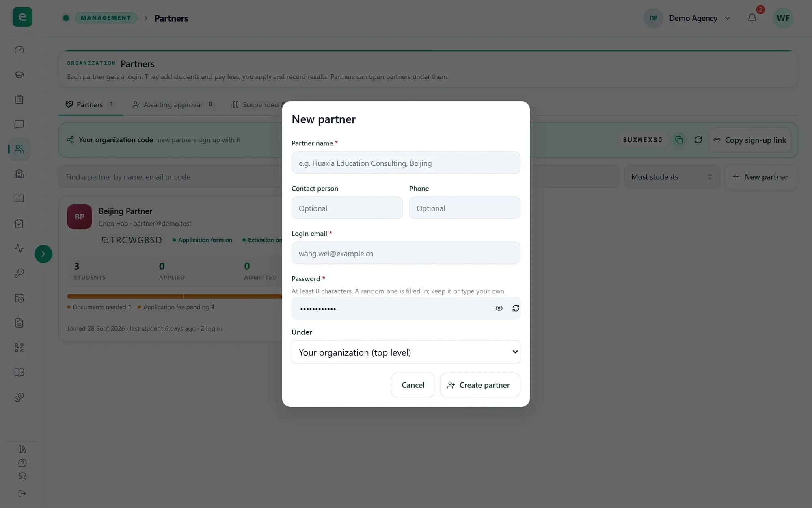Viewport: 812px width, 508px height.
Task: Click the Partner name input field
Action: point(406,163)
